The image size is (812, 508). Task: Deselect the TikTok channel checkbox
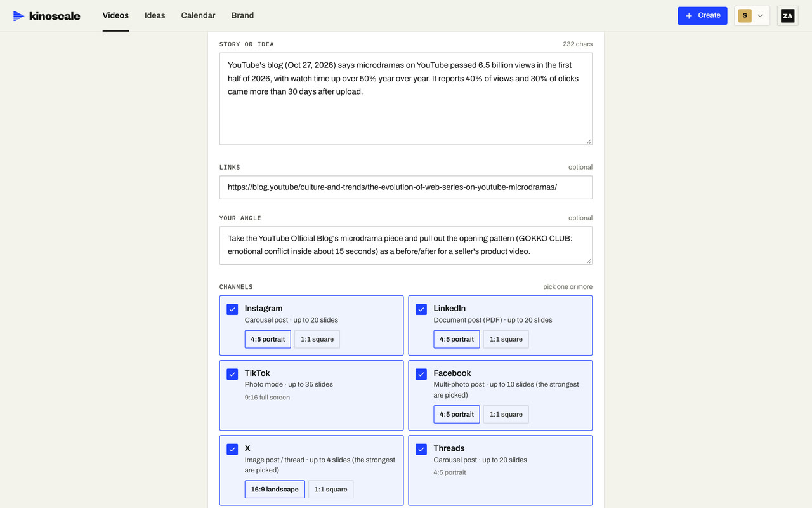click(x=232, y=374)
